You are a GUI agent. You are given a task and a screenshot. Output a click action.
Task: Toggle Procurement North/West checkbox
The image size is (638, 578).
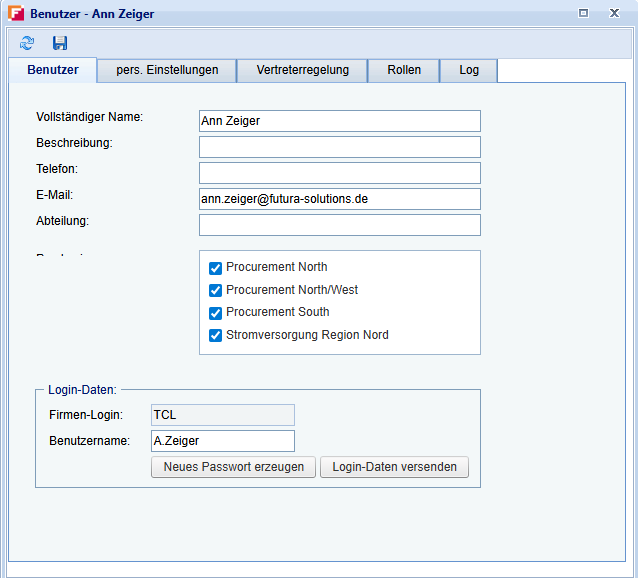215,290
